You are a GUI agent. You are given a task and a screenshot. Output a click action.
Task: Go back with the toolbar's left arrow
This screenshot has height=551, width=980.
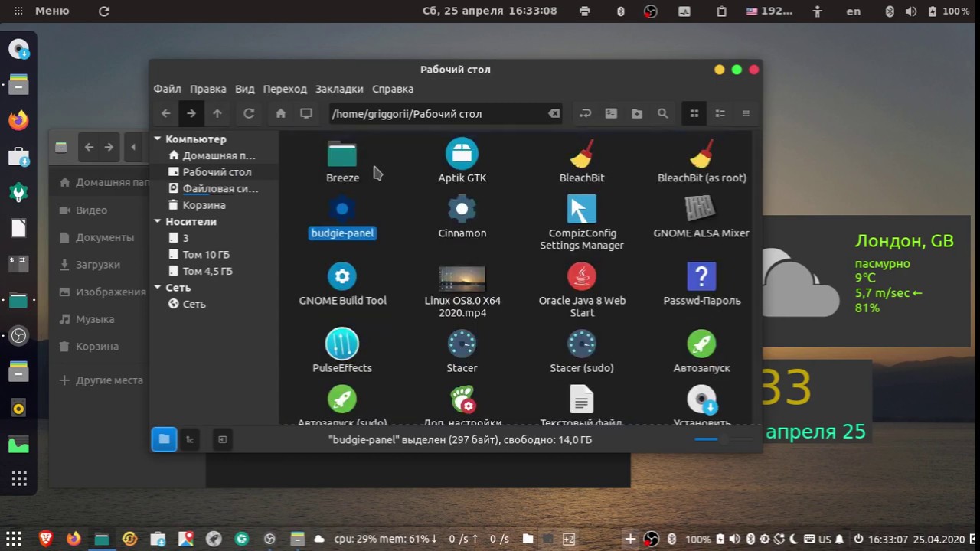click(165, 113)
